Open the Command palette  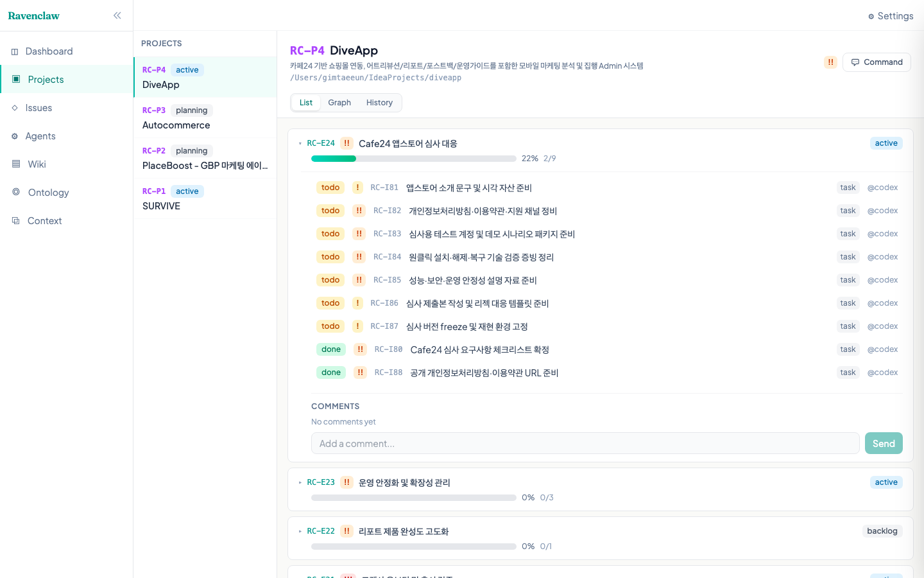point(877,62)
